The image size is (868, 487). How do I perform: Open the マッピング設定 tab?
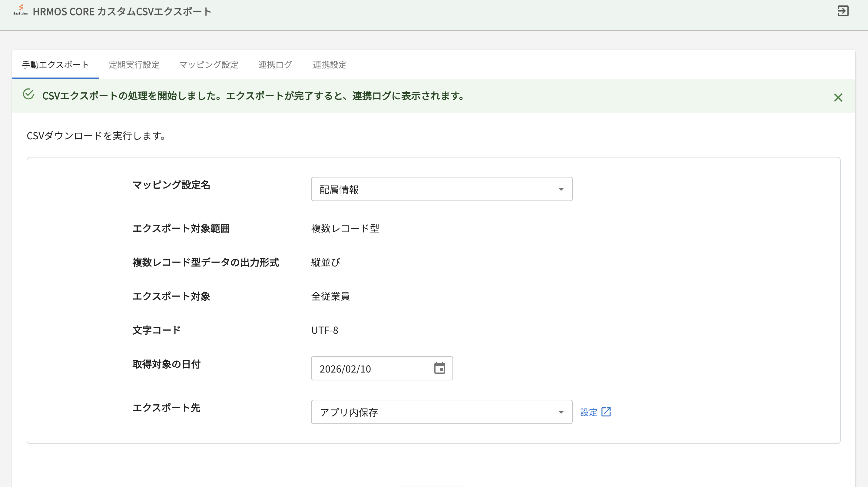click(209, 65)
